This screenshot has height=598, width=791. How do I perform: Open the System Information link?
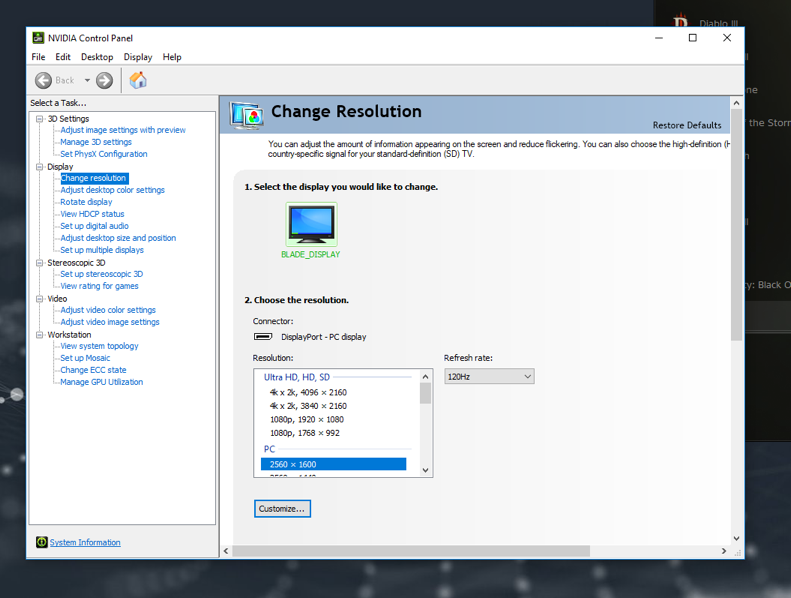pos(85,542)
